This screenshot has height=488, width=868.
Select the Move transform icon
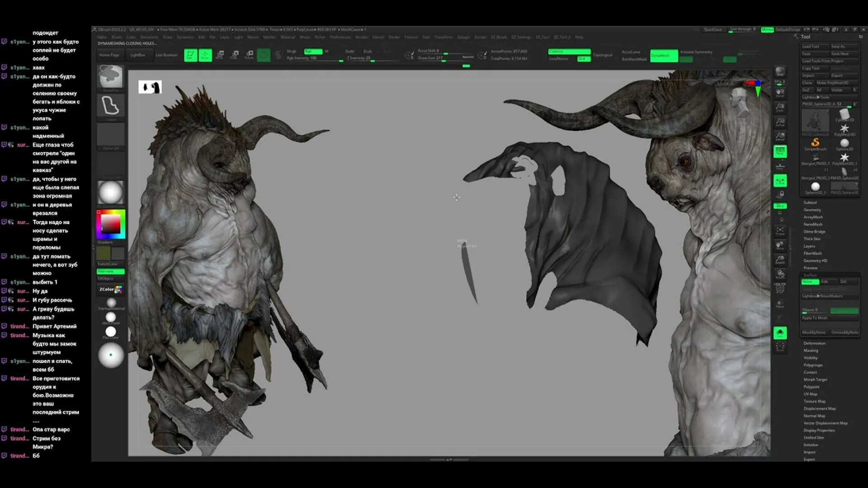click(220, 55)
